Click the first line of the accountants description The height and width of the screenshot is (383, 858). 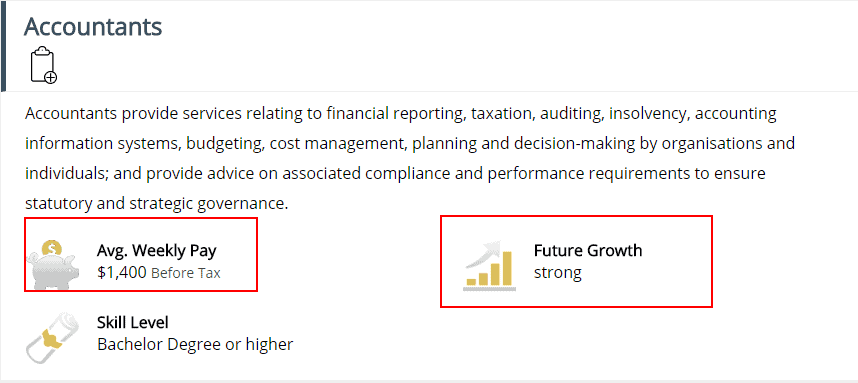click(401, 114)
